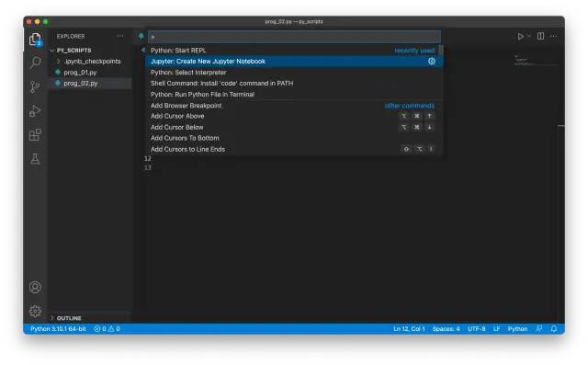Open the Accounts icon in activity bar

tap(35, 288)
